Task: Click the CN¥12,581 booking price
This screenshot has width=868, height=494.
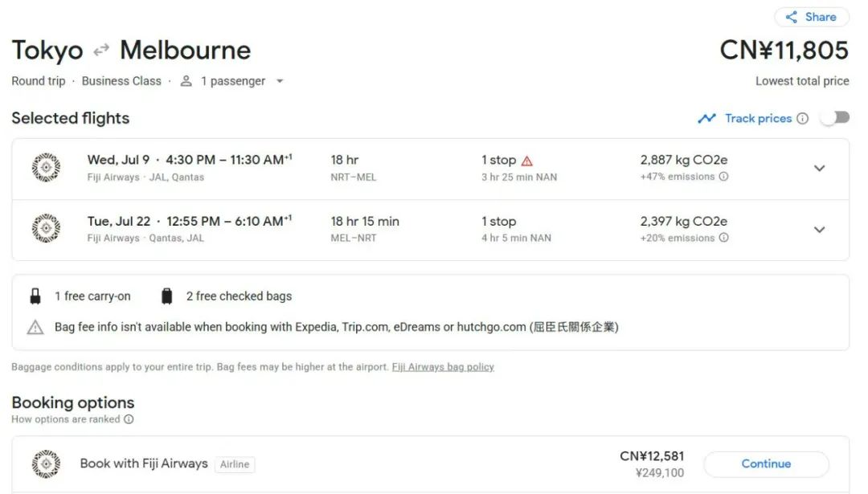Action: (652, 456)
